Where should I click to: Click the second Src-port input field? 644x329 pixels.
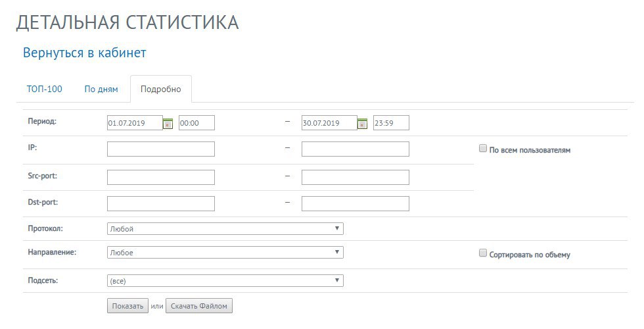click(x=356, y=177)
